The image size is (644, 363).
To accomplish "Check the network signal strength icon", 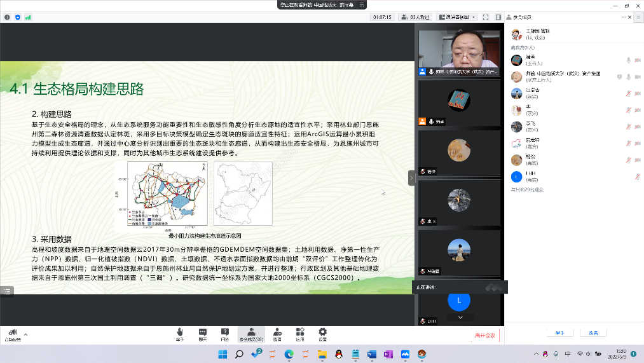I will 28,17.
